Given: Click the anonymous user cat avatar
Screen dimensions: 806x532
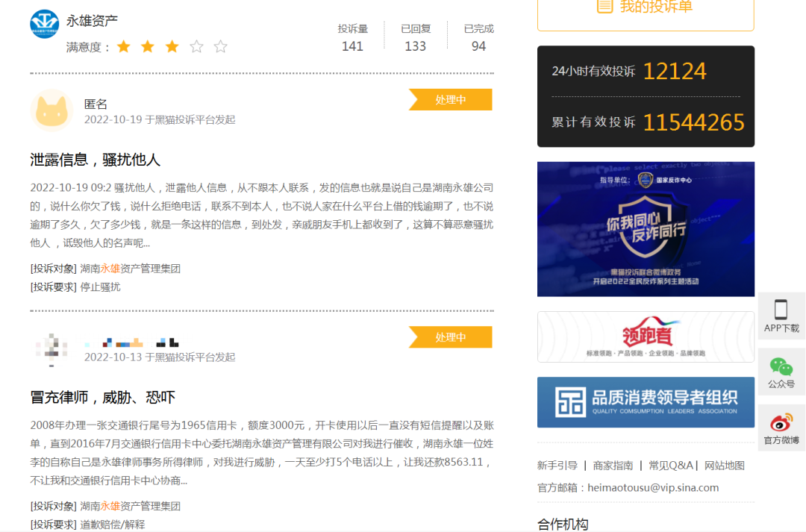Looking at the screenshot, I should tap(51, 110).
